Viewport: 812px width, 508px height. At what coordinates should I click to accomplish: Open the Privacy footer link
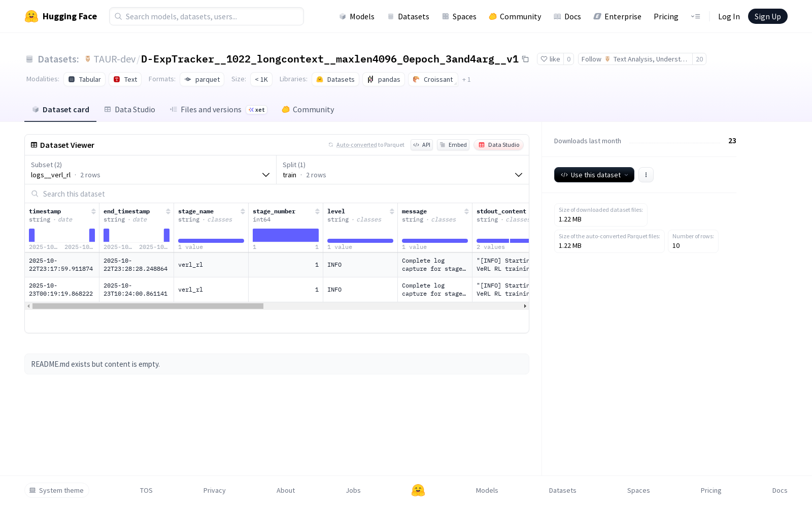(214, 490)
